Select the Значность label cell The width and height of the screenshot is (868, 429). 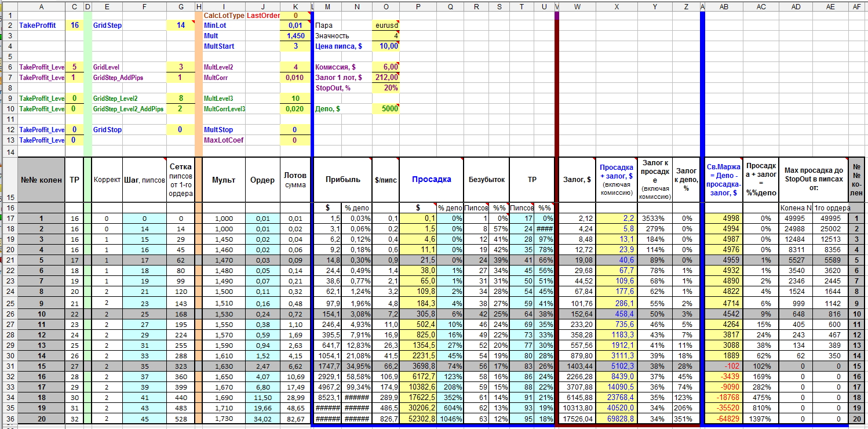coord(343,36)
